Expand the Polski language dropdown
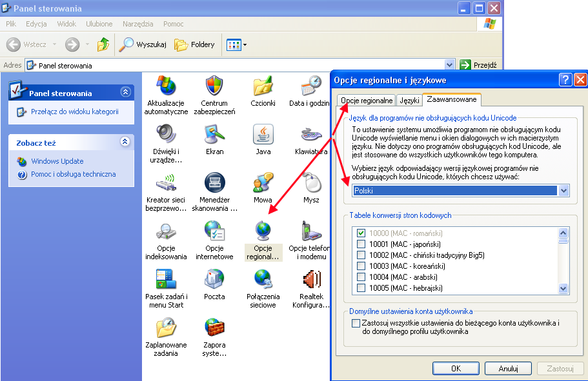This screenshot has width=588, height=381. [x=563, y=191]
